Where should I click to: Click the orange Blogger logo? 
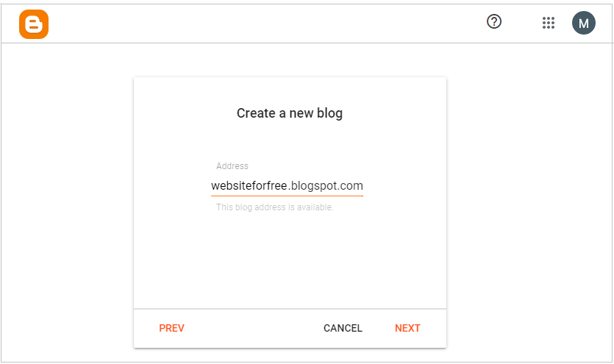(34, 24)
